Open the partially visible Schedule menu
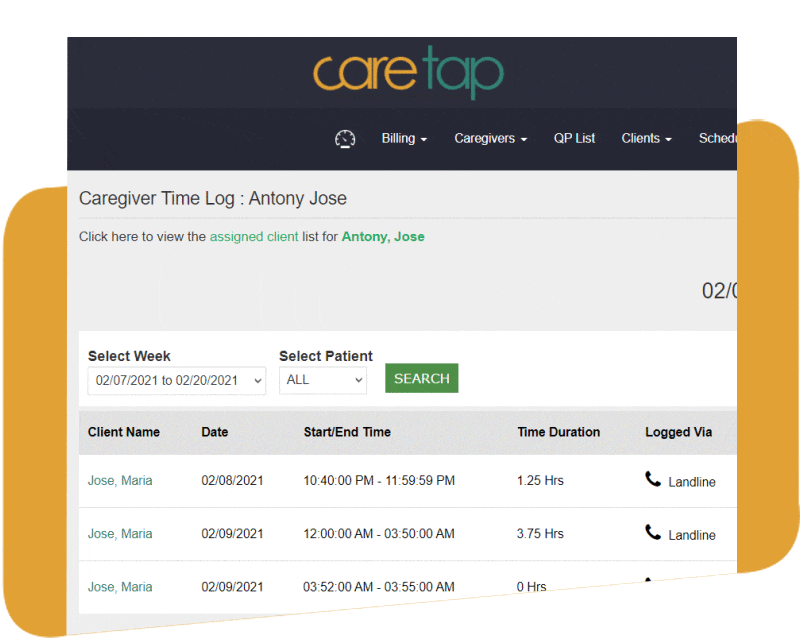 tap(717, 139)
